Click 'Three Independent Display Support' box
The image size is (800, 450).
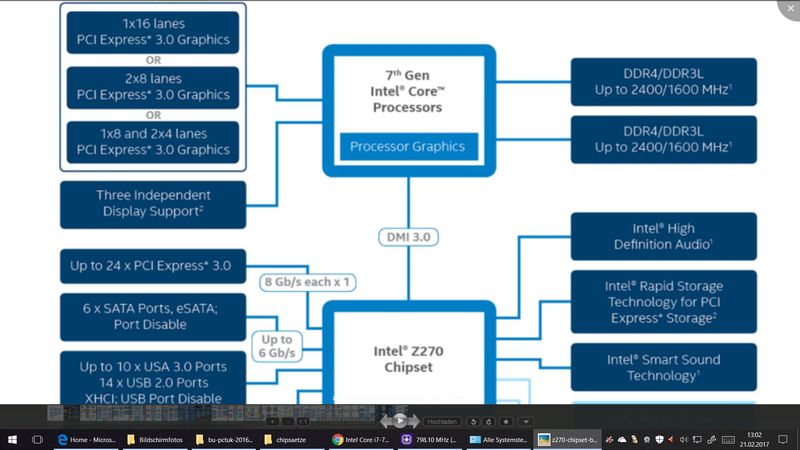tap(153, 205)
